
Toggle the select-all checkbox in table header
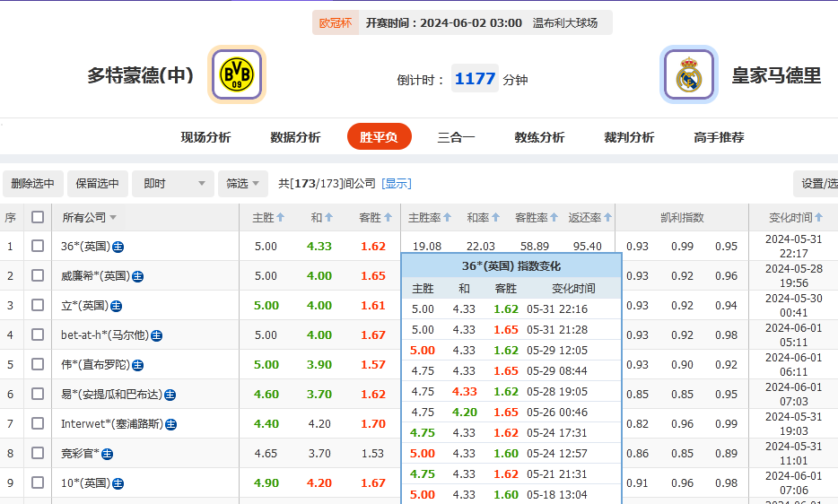[38, 217]
